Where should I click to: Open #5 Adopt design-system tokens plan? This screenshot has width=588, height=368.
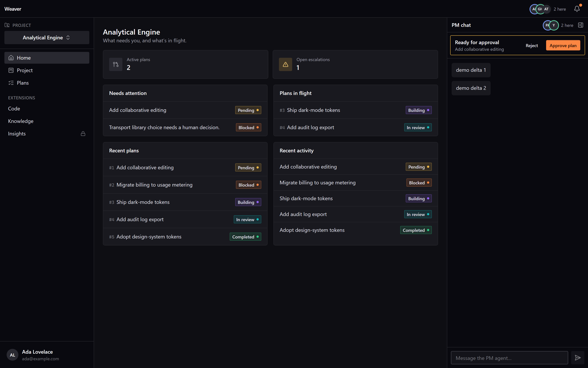coord(185,237)
